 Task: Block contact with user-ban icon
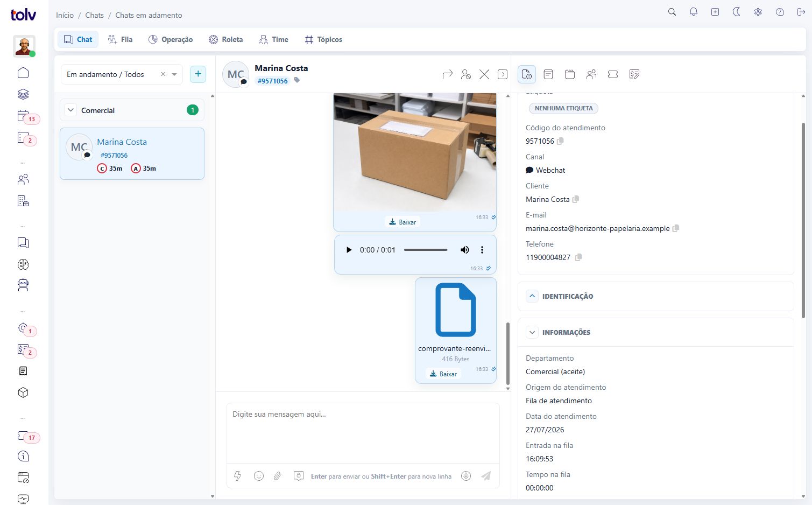(466, 74)
